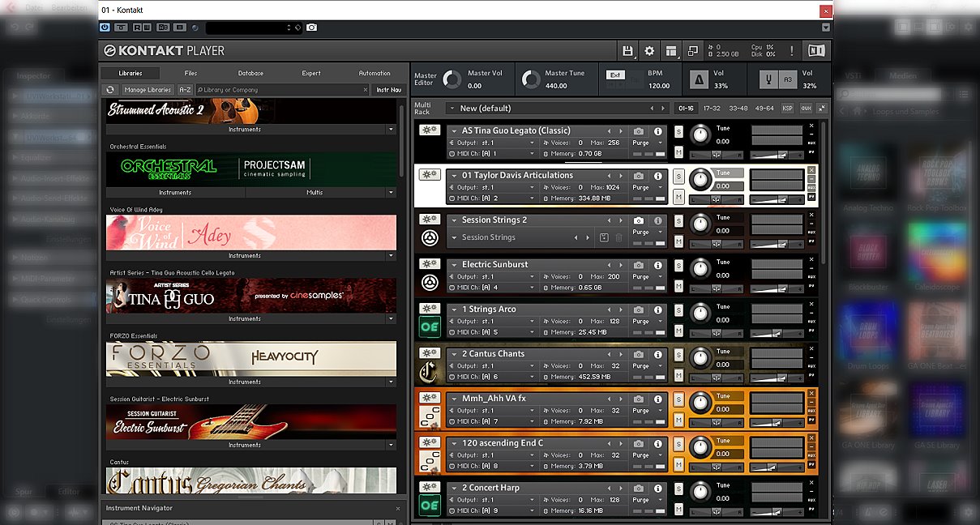Click info icon for Electric Sunburst instrument

pos(657,265)
